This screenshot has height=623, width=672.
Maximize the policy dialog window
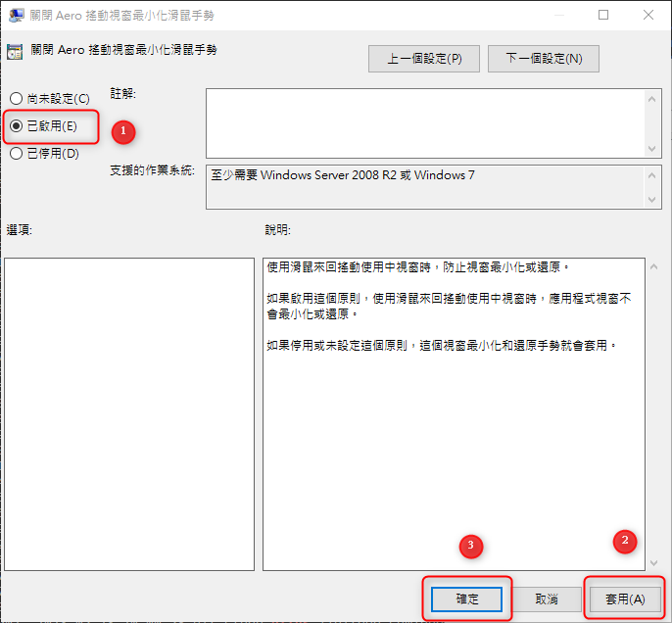pos(603,15)
